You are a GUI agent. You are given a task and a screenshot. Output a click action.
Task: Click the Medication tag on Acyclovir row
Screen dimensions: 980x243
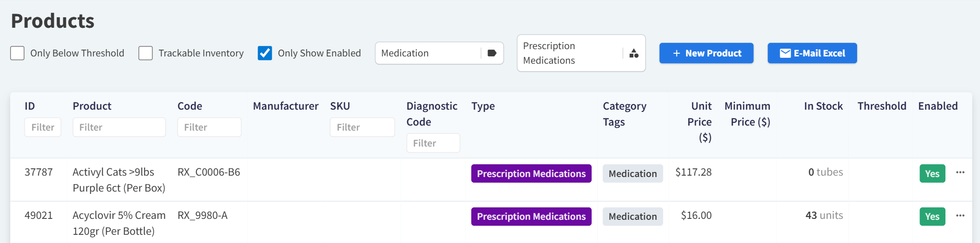[632, 217]
